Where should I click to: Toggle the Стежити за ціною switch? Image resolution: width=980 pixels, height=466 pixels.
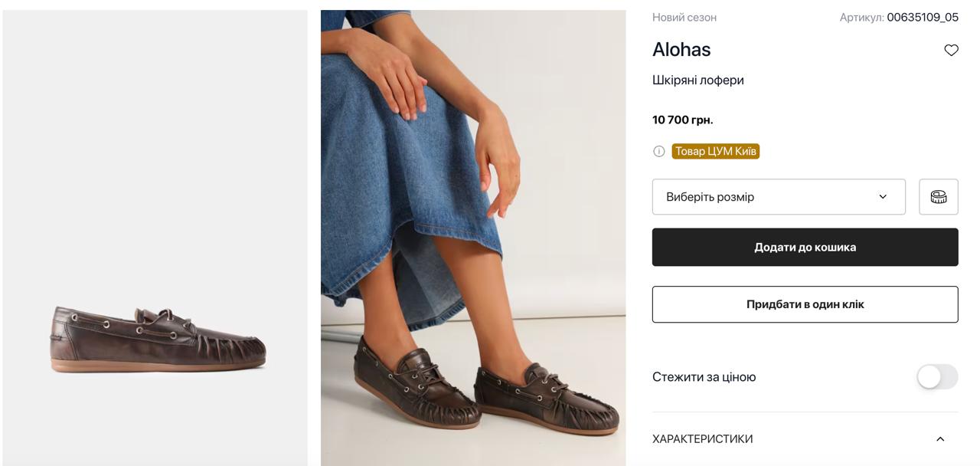[x=937, y=377]
